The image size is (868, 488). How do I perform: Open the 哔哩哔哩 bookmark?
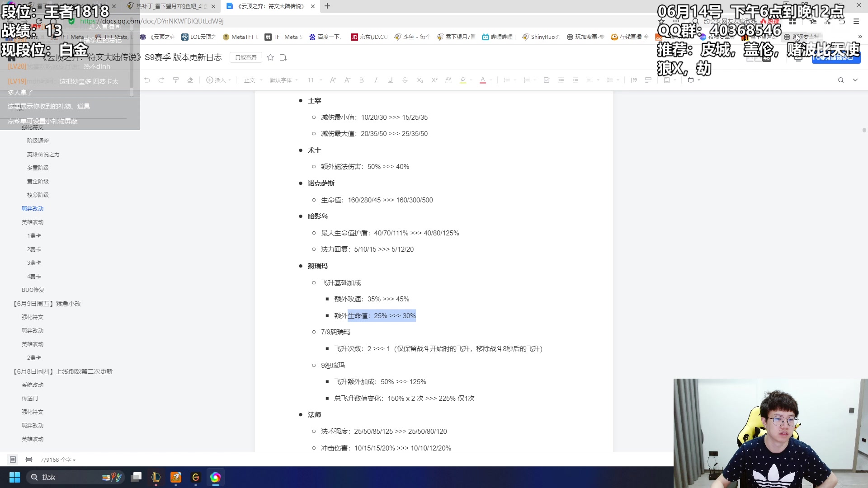click(x=497, y=37)
